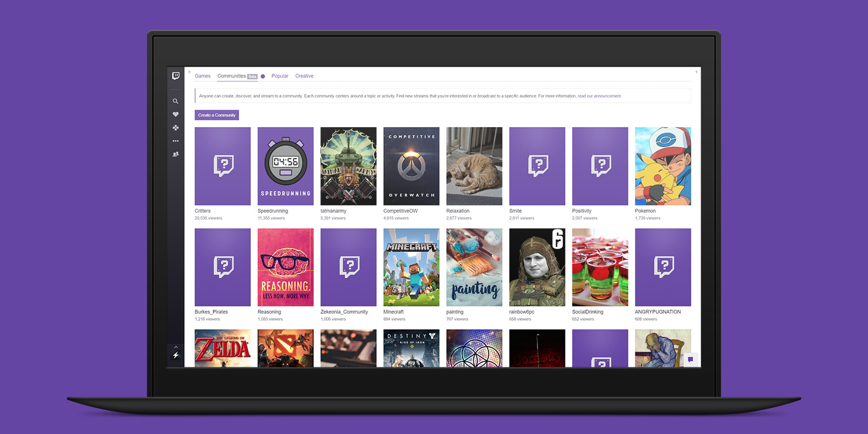Viewport: 868px width, 434px height.
Task: Open the Competitive Overwatch thumbnail
Action: [x=411, y=166]
